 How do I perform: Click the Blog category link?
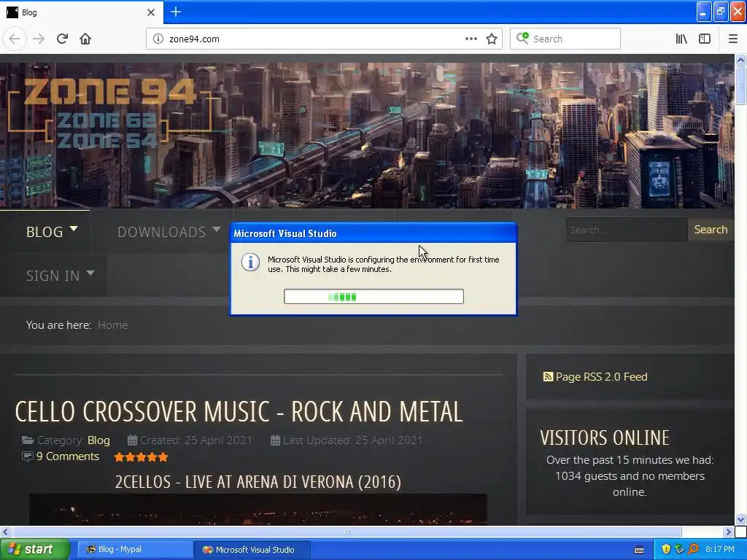point(98,440)
